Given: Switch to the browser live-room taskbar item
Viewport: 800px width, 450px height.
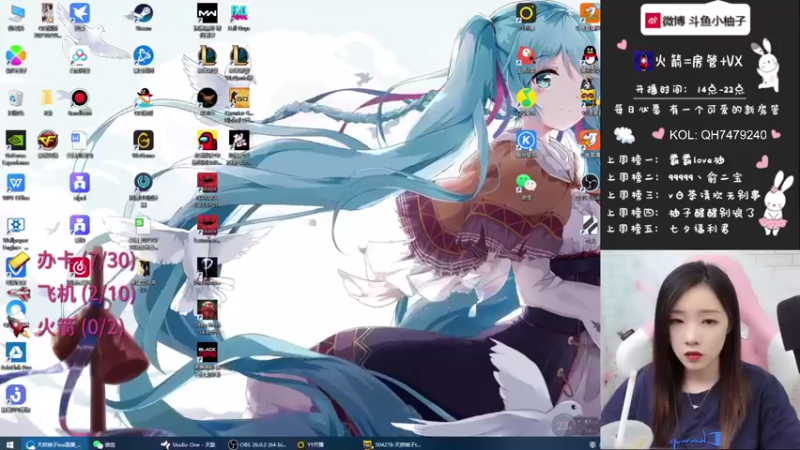Looking at the screenshot, I should tap(55, 445).
